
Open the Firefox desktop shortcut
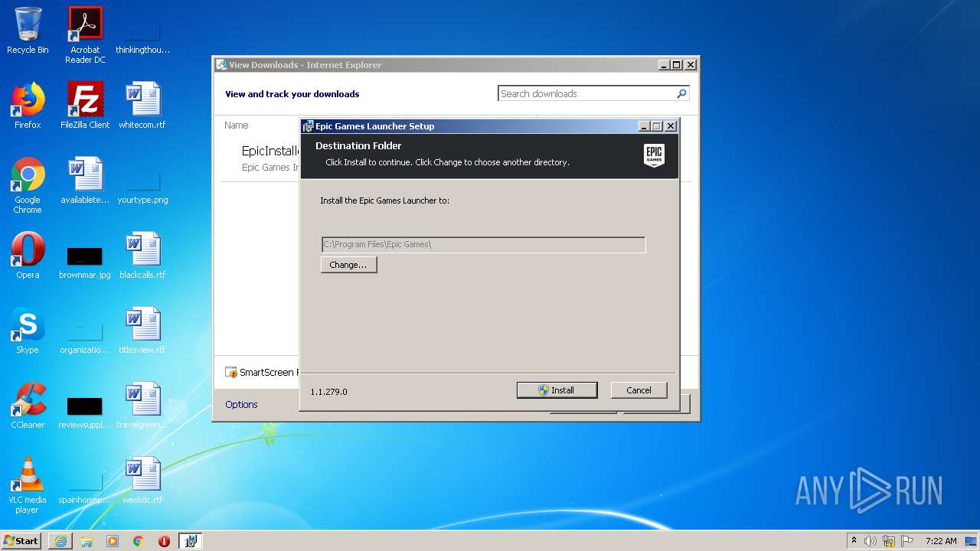click(x=28, y=106)
